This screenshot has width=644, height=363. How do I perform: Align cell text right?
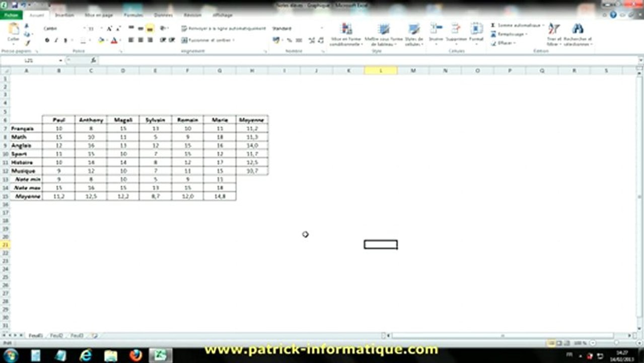click(x=150, y=40)
